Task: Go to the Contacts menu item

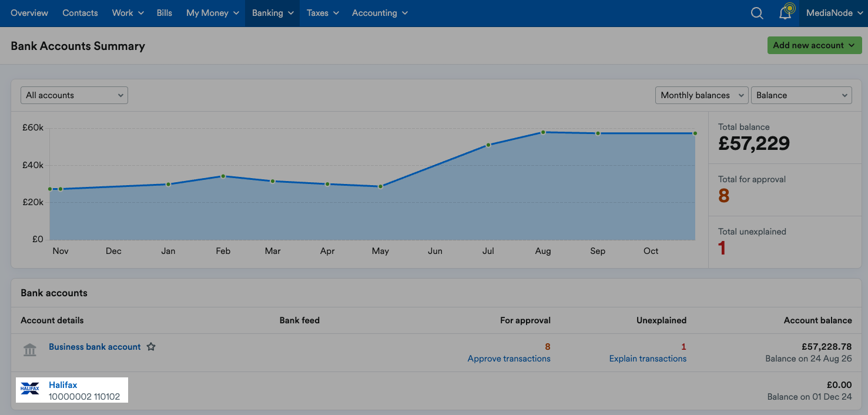Action: pyautogui.click(x=80, y=13)
